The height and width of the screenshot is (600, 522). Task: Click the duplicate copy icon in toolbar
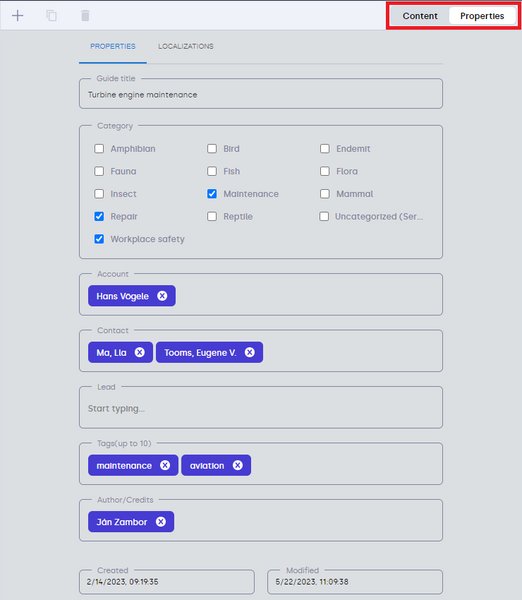pos(51,16)
